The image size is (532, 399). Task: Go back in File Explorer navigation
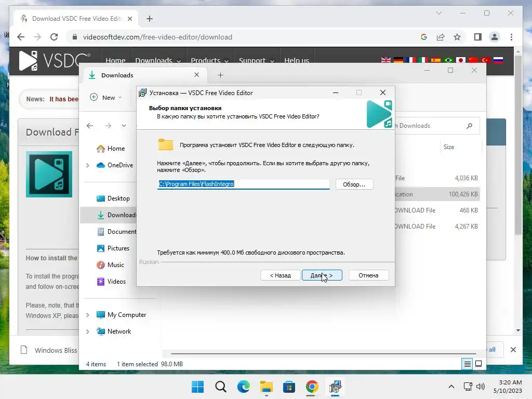90,126
